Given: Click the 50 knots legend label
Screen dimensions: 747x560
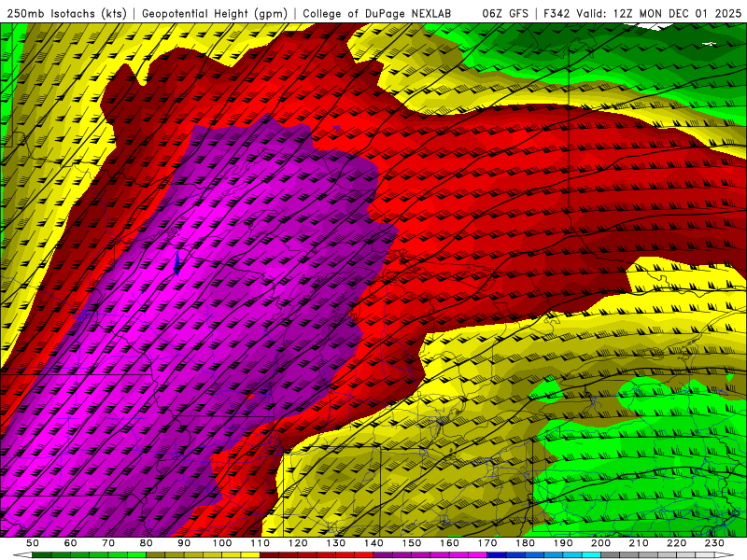Looking at the screenshot, I should 33,543.
